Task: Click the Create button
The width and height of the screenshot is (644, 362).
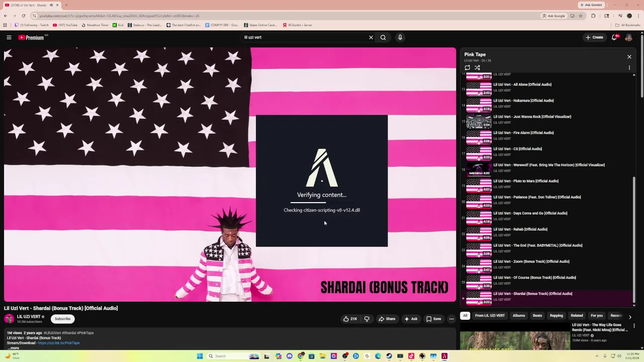Action: click(x=594, y=37)
